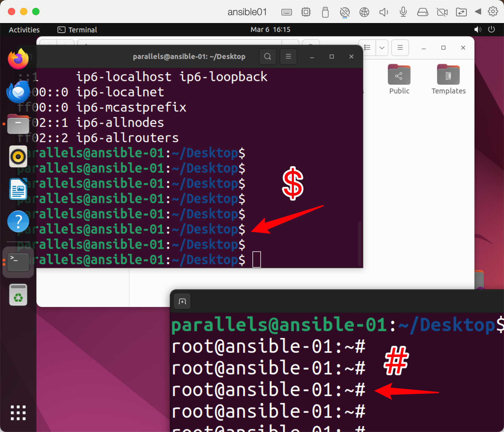Open the date and time calendar
The image size is (504, 432).
270,29
